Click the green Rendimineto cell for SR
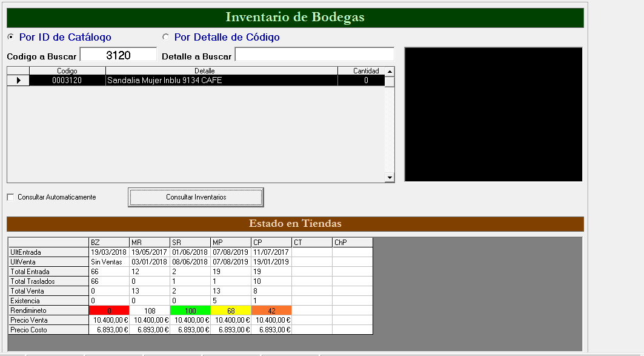 click(190, 311)
